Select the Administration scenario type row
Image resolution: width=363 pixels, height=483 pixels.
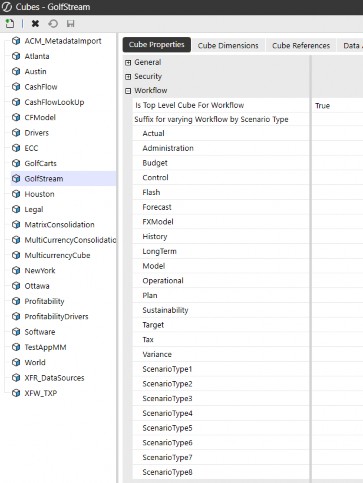coord(221,148)
